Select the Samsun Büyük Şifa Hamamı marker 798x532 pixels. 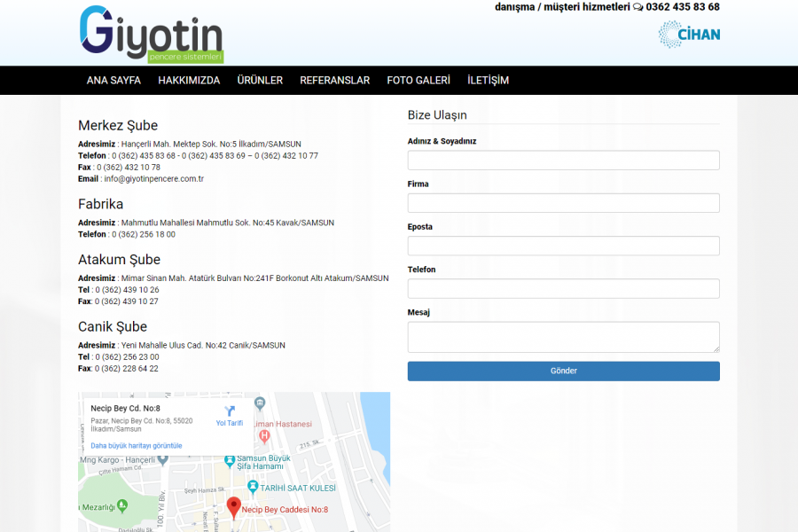tap(230, 461)
